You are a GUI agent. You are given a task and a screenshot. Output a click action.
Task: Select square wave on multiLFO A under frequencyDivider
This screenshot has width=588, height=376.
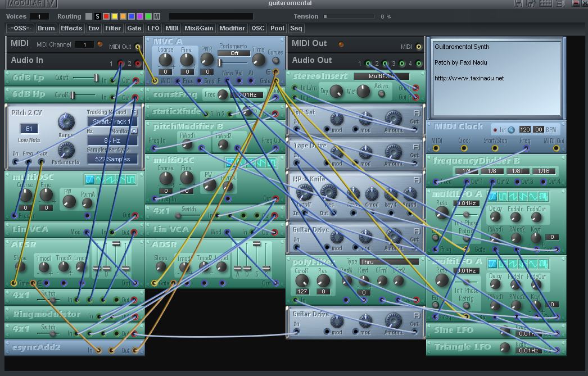pyautogui.click(x=503, y=196)
